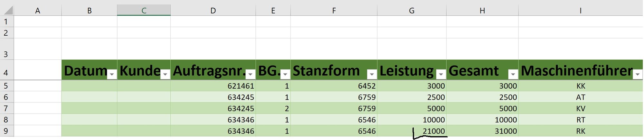The width and height of the screenshot is (644, 140).
Task: Select Gesamt cell with value 31000
Action: coord(482,131)
